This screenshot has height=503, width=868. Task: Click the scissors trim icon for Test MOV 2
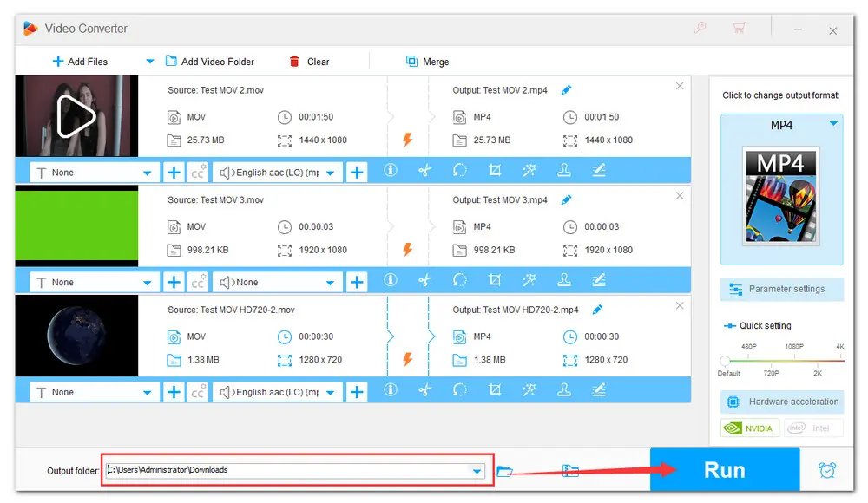[424, 171]
